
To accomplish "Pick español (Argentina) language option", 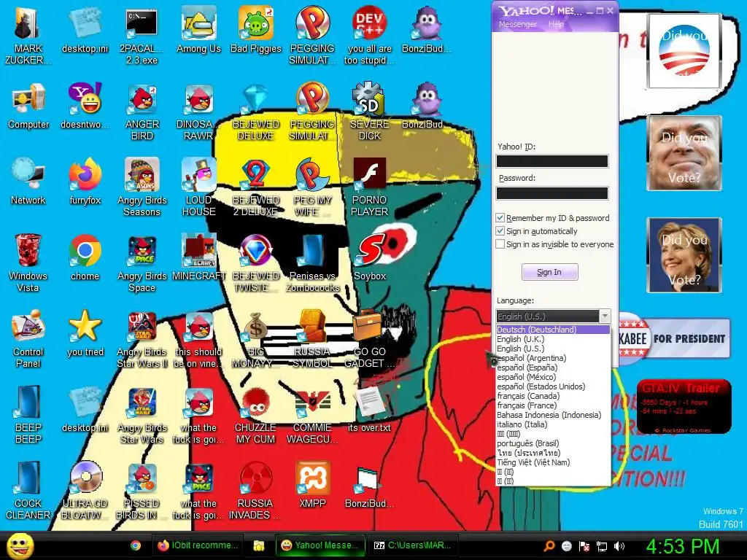I will (553, 358).
